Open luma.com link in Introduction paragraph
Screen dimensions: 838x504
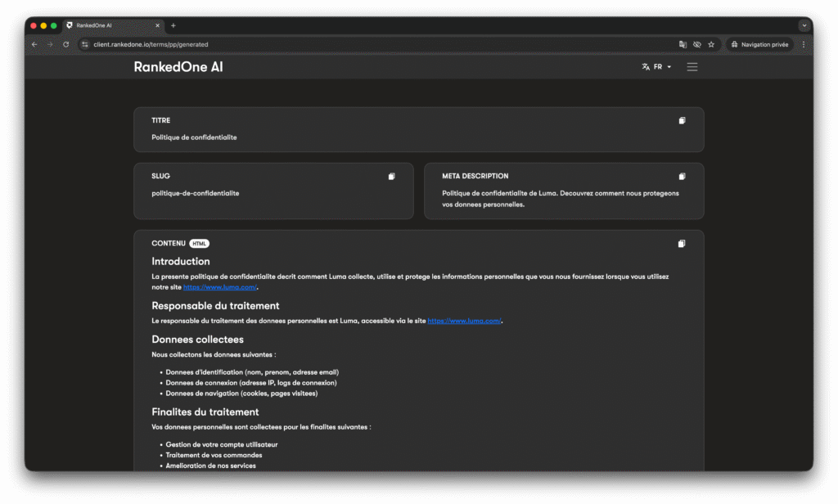point(220,287)
